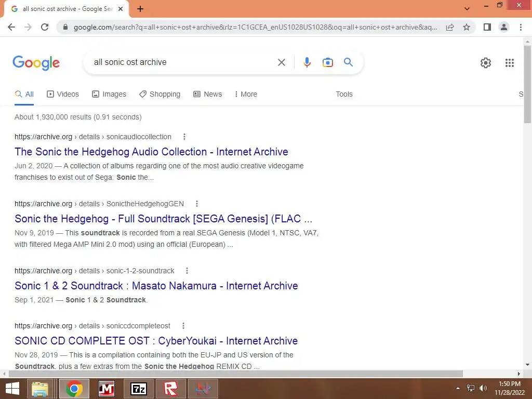Screen dimensions: 532x399
Task: Switch to News results
Action: pyautogui.click(x=208, y=95)
